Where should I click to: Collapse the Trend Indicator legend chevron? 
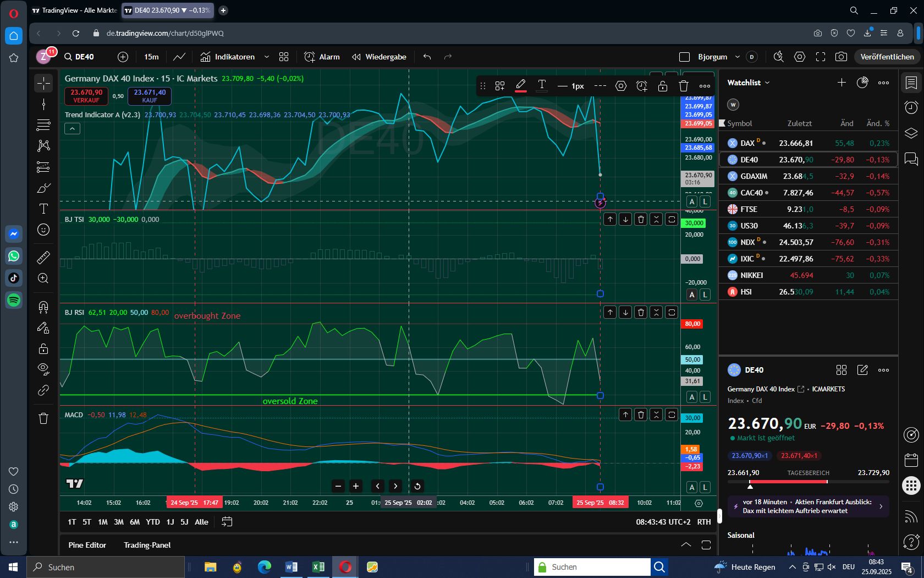tap(72, 129)
